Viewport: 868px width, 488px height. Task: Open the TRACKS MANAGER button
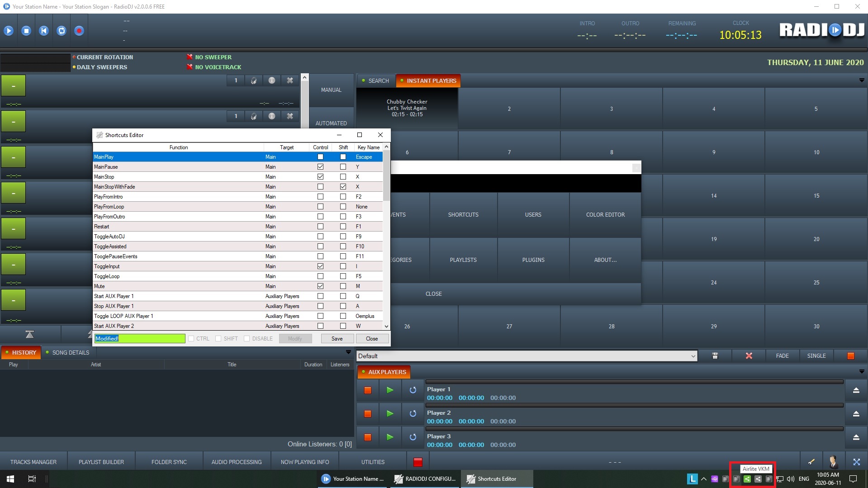[33, 462]
